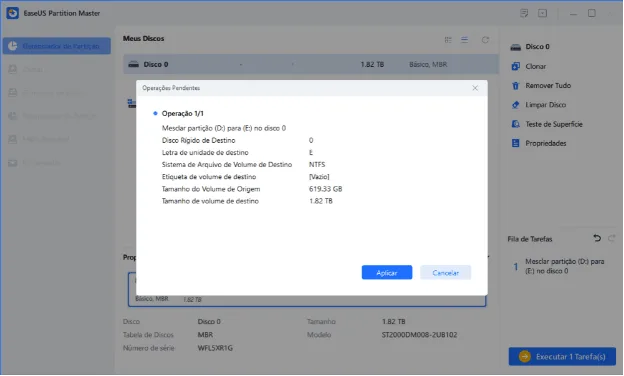Select Clonar disk icon
The height and width of the screenshot is (376, 624).
[515, 66]
